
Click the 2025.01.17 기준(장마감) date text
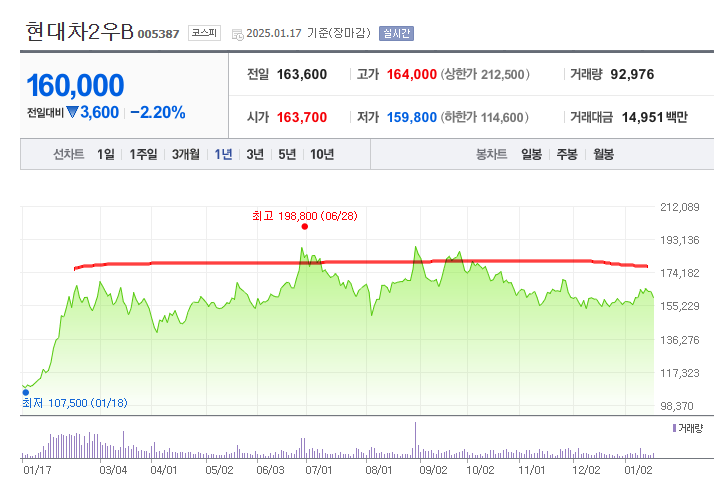[x=309, y=33]
